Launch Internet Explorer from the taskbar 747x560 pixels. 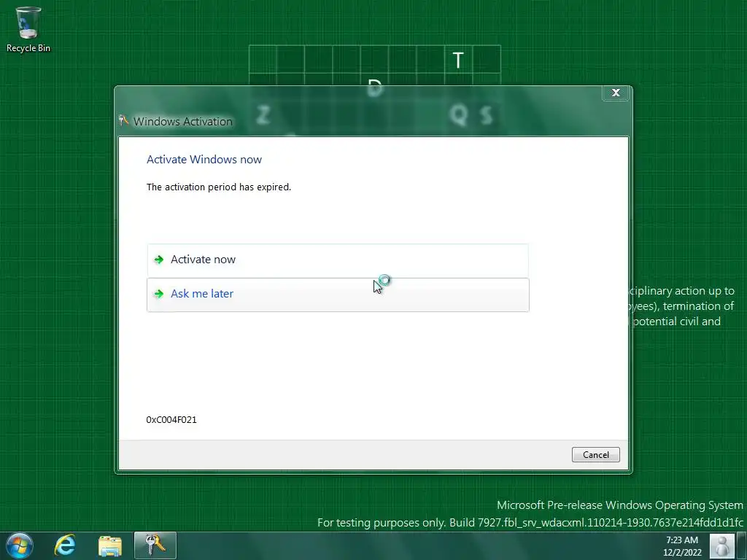click(65, 545)
